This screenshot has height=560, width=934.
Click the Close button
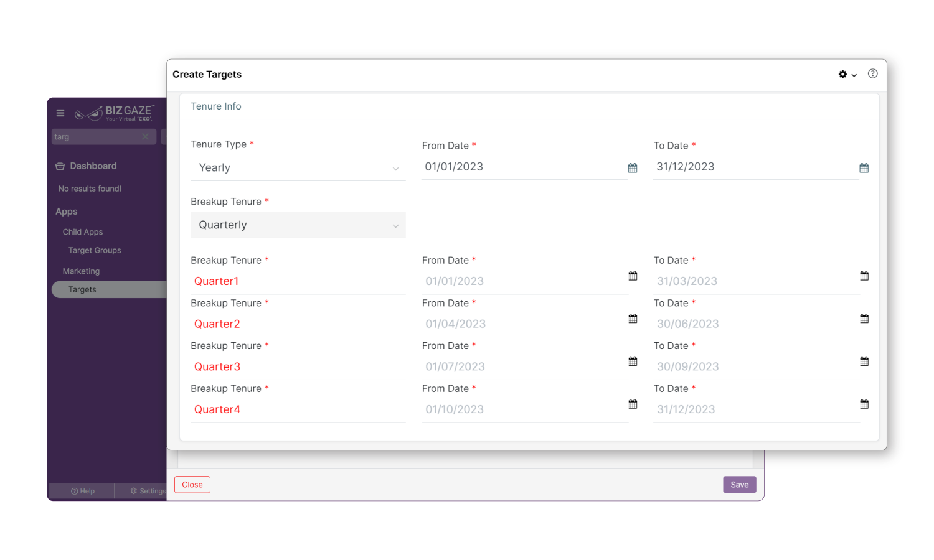192,485
